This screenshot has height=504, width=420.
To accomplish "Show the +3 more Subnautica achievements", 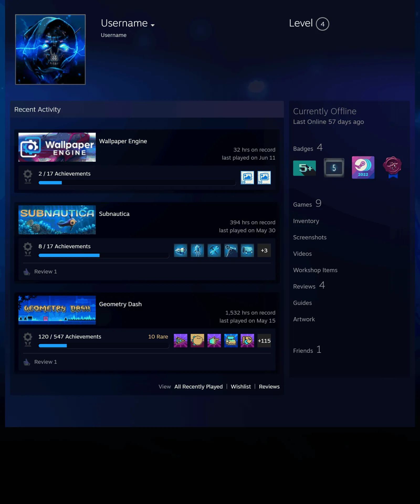I will click(264, 250).
